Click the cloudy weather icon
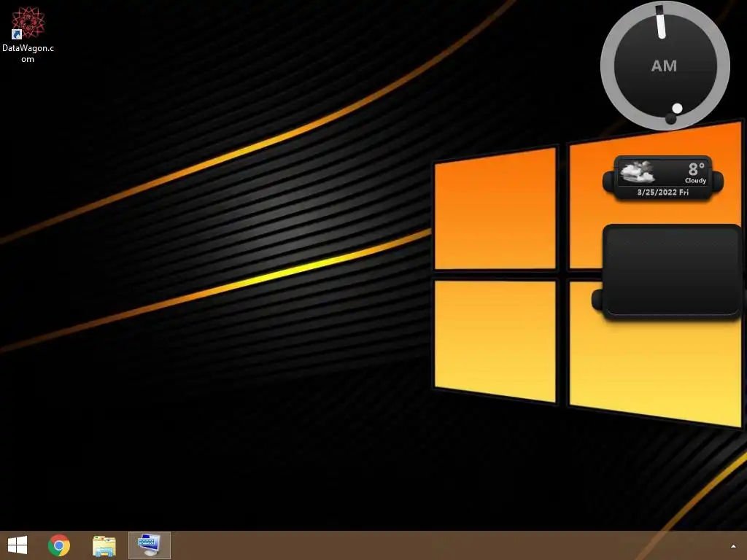Image resolution: width=747 pixels, height=560 pixels. coord(638,172)
